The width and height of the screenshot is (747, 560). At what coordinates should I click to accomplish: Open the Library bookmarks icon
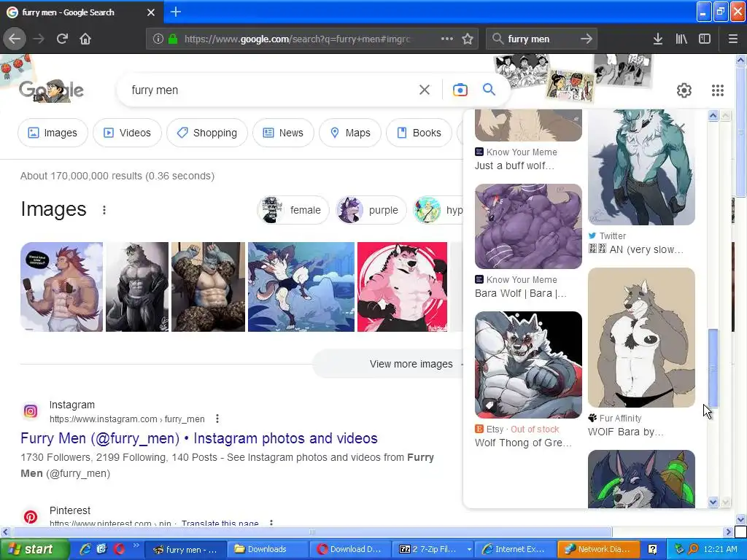(681, 39)
